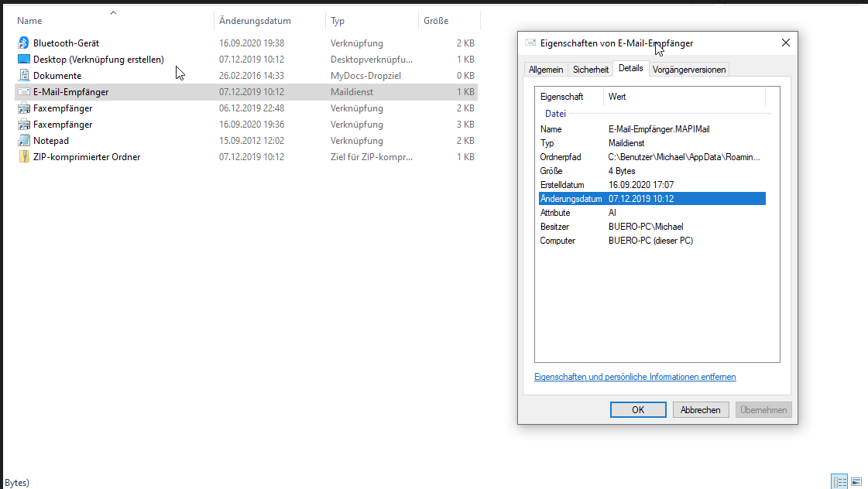Image resolution: width=868 pixels, height=489 pixels.
Task: Close the Eigenschaften dialog
Action: click(x=785, y=43)
